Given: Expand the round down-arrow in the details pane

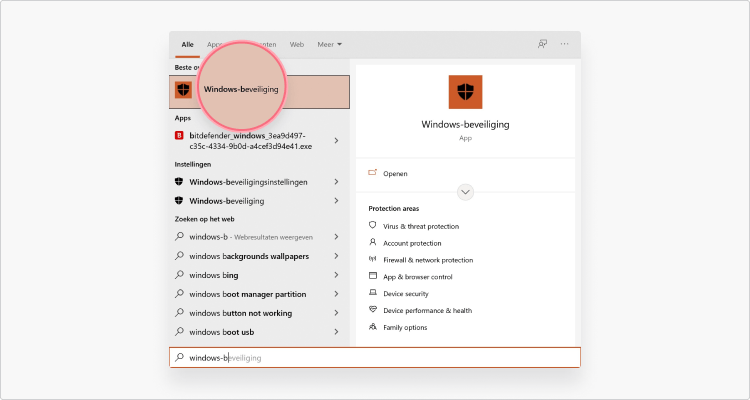Looking at the screenshot, I should coord(465,192).
